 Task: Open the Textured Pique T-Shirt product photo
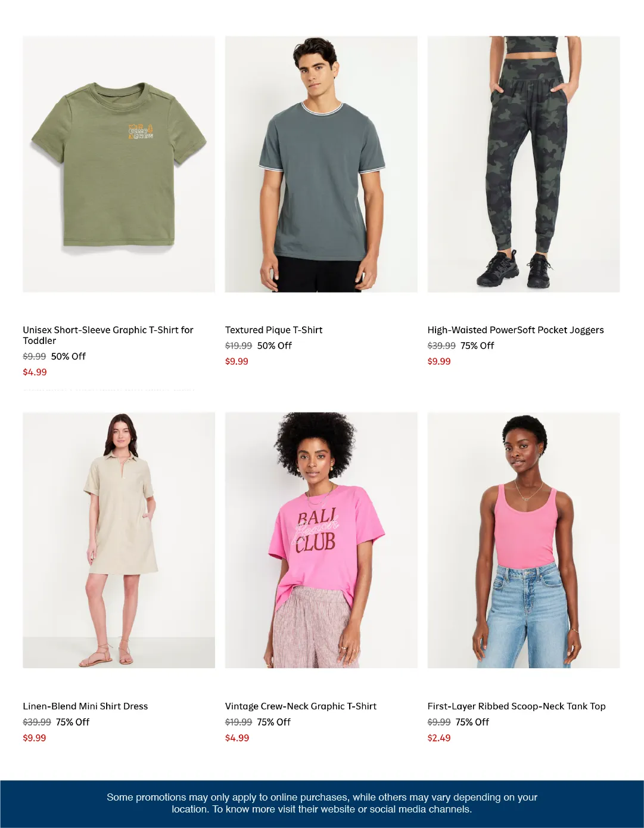point(321,165)
